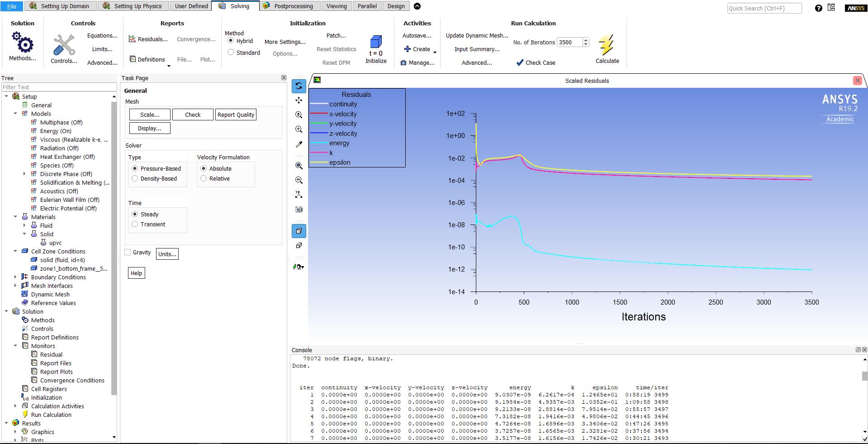This screenshot has height=444, width=868.
Task: Click the Calculate lightning bolt icon
Action: [607, 45]
